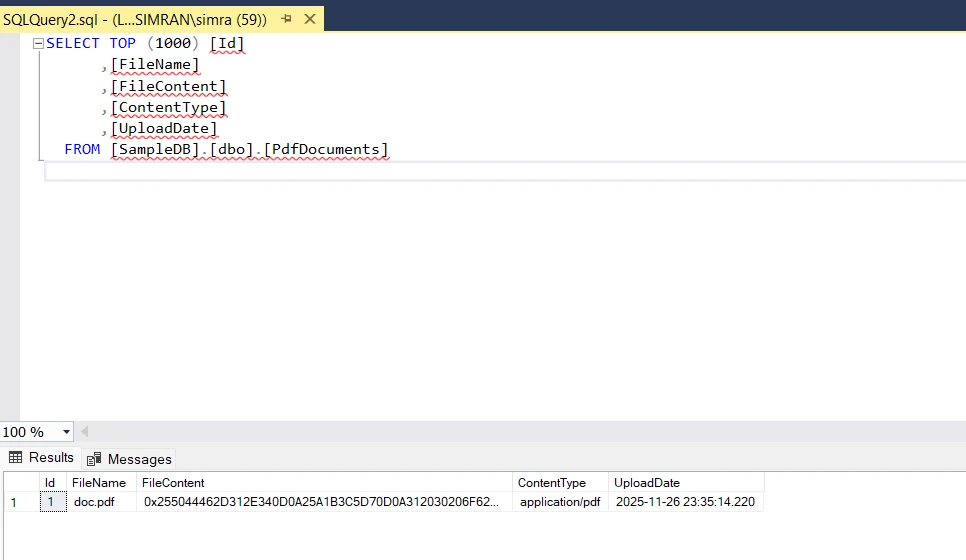Image resolution: width=966 pixels, height=560 pixels.
Task: Switch to the Messages tab
Action: click(x=129, y=459)
